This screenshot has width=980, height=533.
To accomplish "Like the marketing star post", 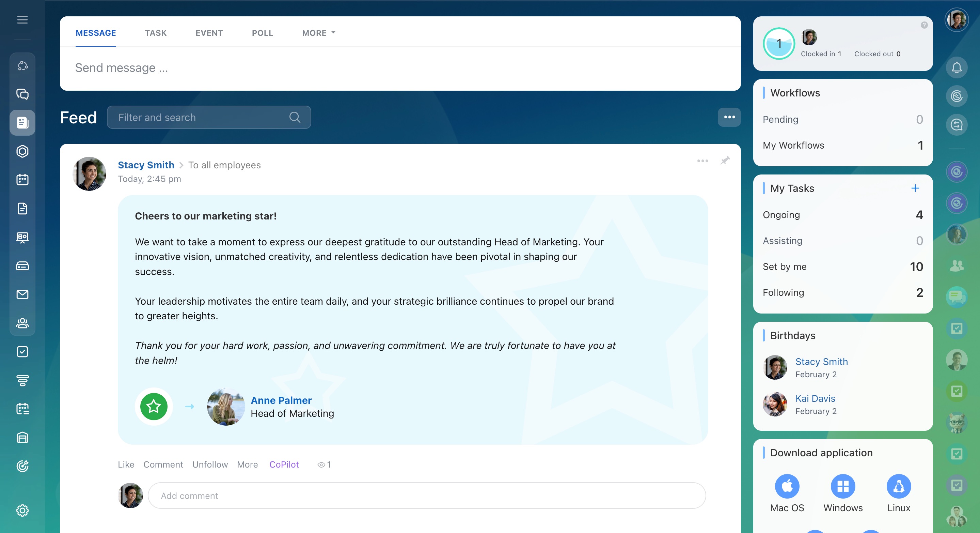I will tap(126, 465).
